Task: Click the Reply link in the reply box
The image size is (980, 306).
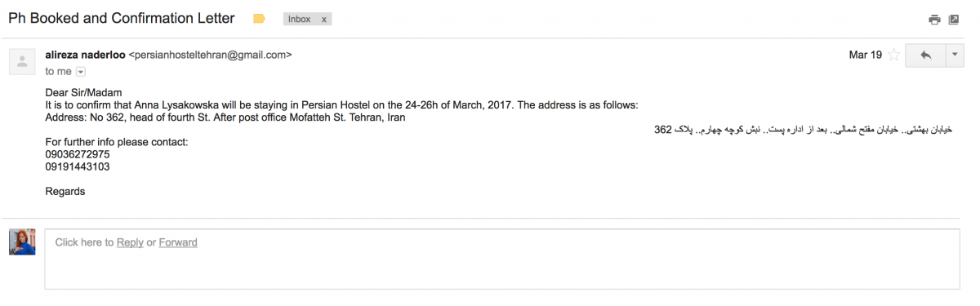Action: click(130, 242)
